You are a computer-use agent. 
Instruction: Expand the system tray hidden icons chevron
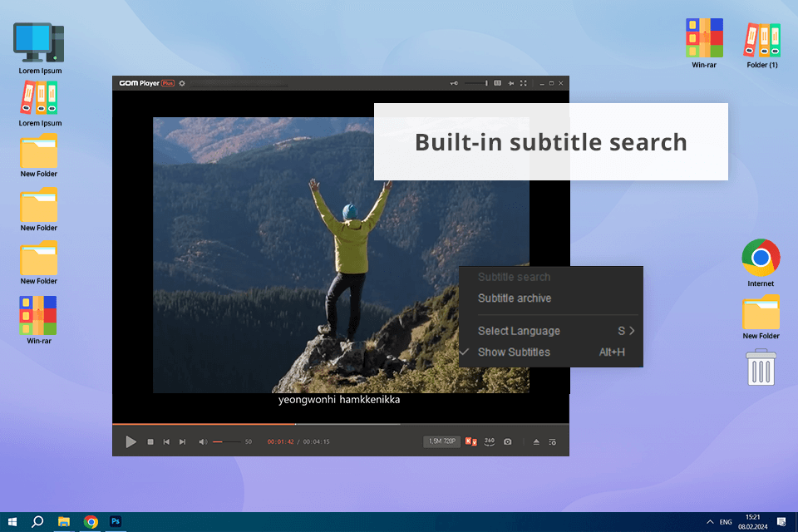(709, 522)
